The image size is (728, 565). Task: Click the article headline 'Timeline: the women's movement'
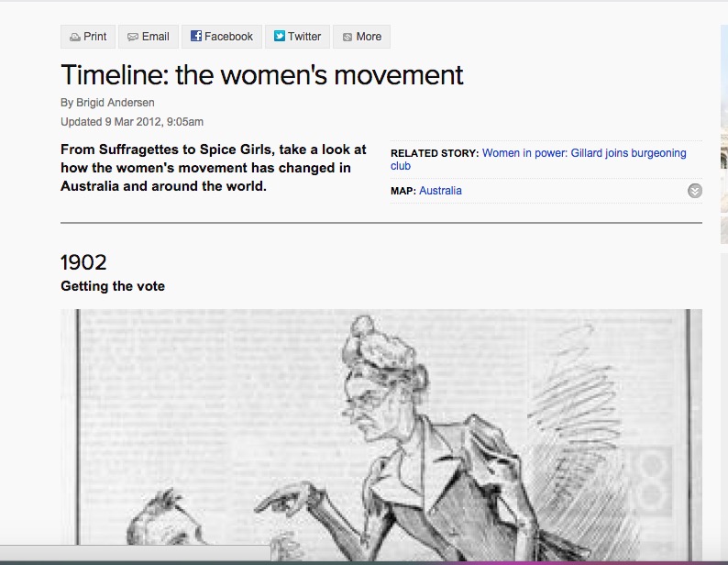click(262, 75)
